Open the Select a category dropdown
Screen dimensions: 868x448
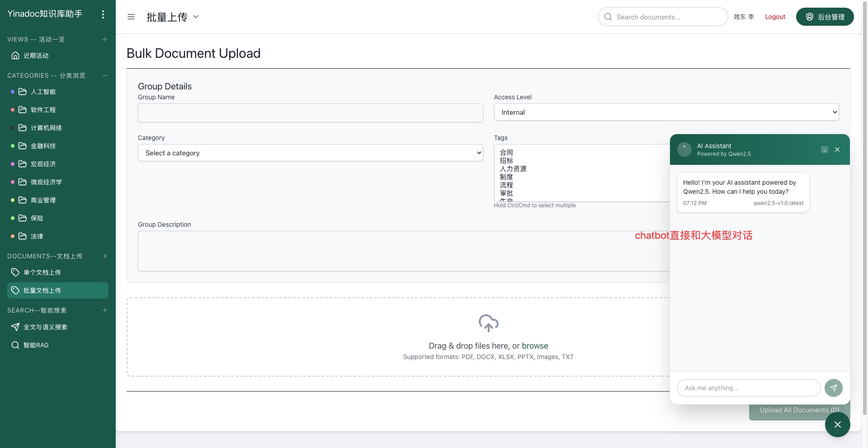click(310, 153)
